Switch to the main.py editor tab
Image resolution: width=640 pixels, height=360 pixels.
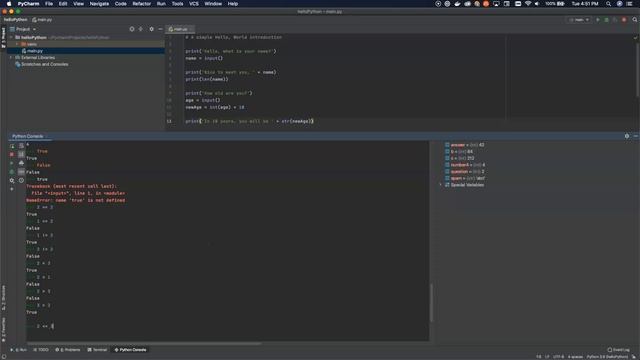click(180, 29)
